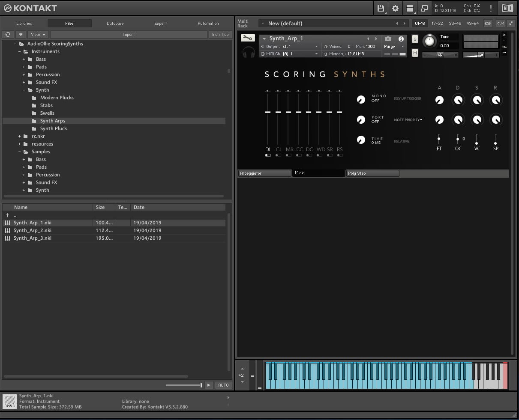Play audition preview button in browser
Viewport: 519px width, 420px height.
point(209,385)
